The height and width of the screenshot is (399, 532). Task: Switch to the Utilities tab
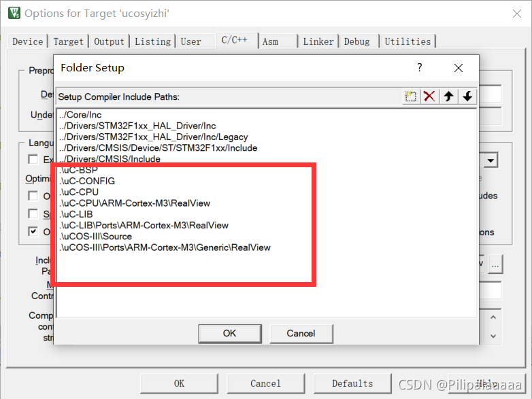coord(408,41)
